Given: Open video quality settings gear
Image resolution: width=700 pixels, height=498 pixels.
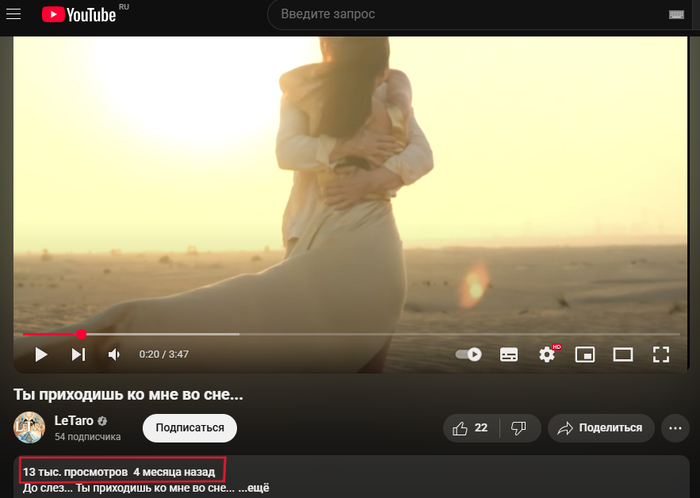Looking at the screenshot, I should [547, 354].
